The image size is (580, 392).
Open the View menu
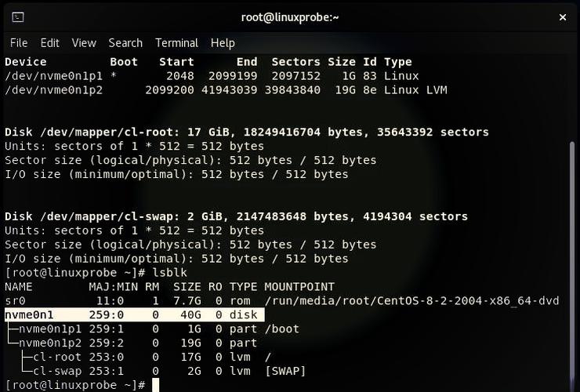pyautogui.click(x=84, y=43)
